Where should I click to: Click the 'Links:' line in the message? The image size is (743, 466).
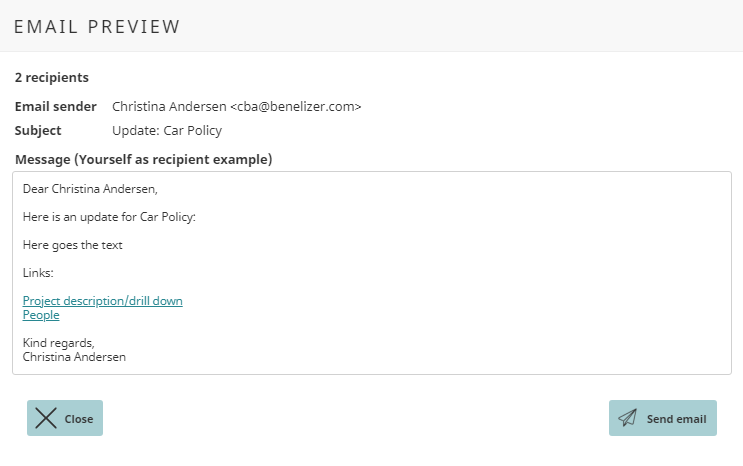pos(39,273)
